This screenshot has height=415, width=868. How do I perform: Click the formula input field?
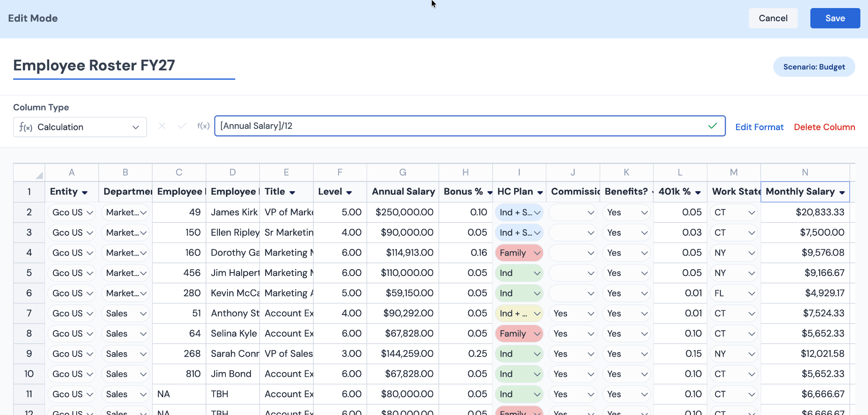tap(462, 126)
